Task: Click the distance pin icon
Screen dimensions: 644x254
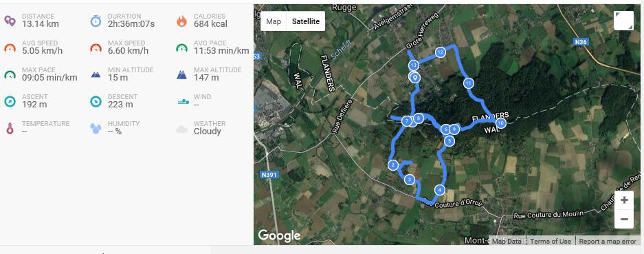Action: click(10, 21)
